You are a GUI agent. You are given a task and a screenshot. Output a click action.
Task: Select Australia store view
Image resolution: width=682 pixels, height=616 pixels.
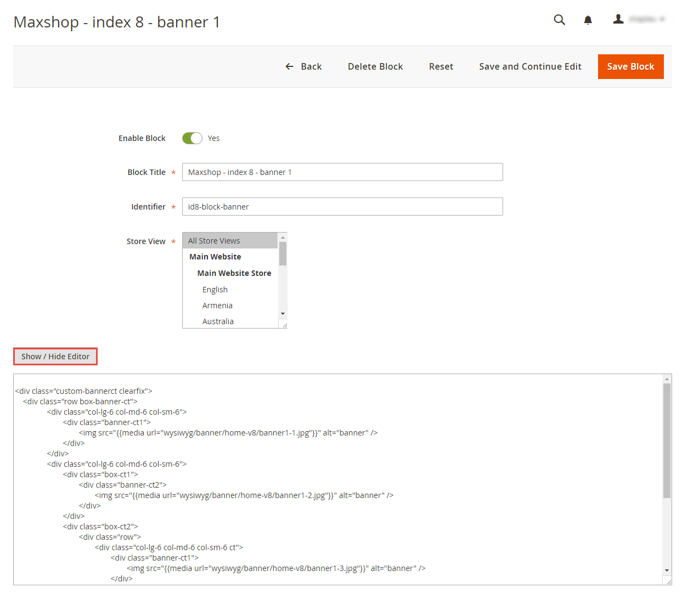pos(230,321)
